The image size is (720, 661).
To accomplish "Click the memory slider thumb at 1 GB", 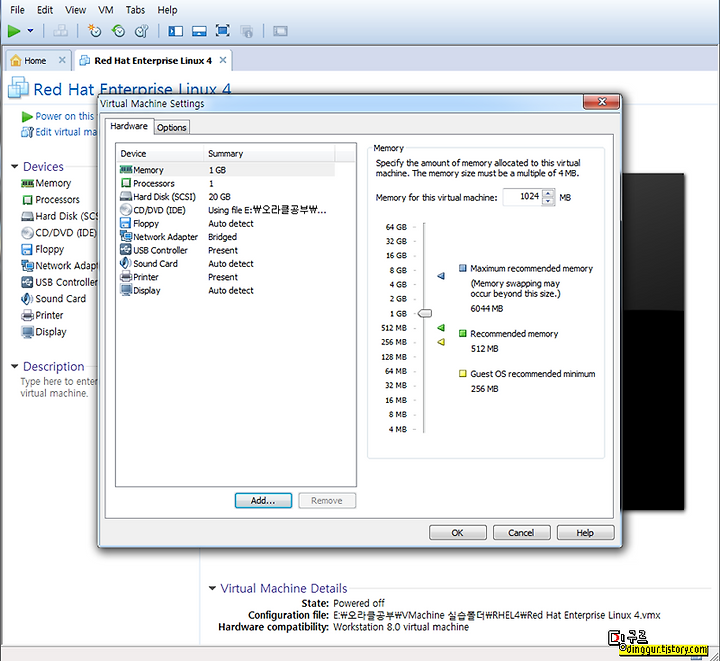I will click(x=425, y=313).
